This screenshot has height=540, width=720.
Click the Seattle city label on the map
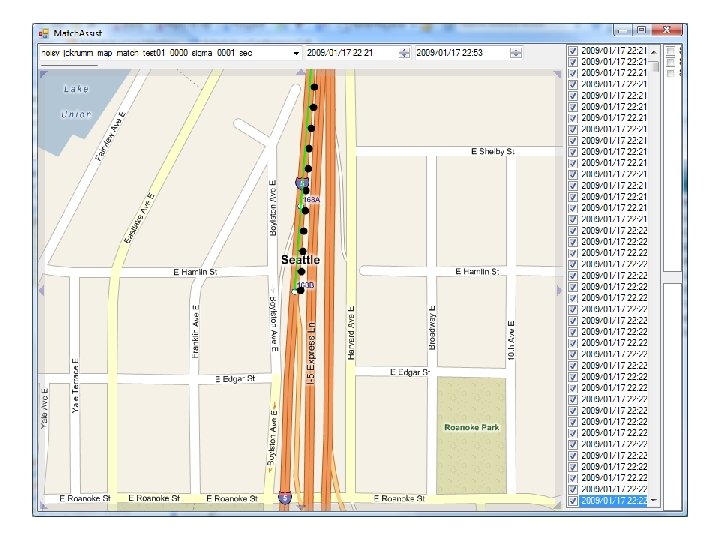click(300, 260)
